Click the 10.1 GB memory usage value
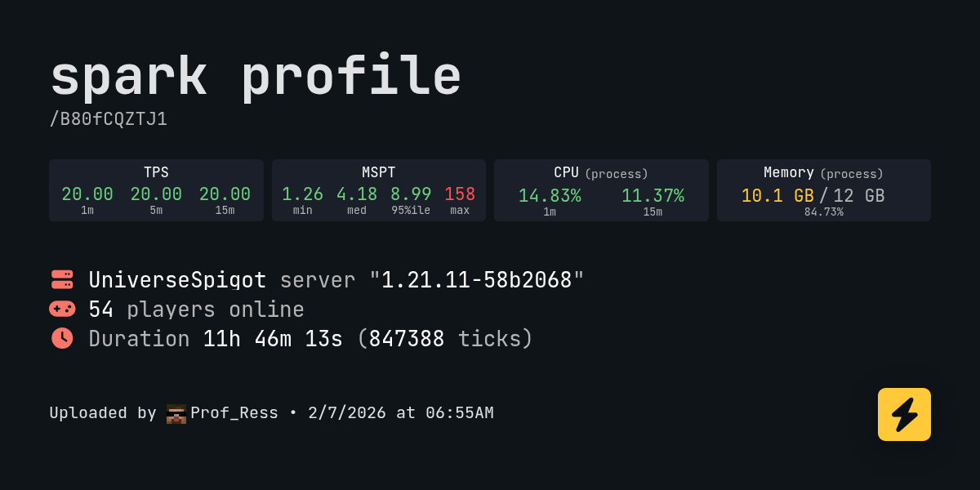Image resolution: width=980 pixels, height=490 pixels. [777, 196]
